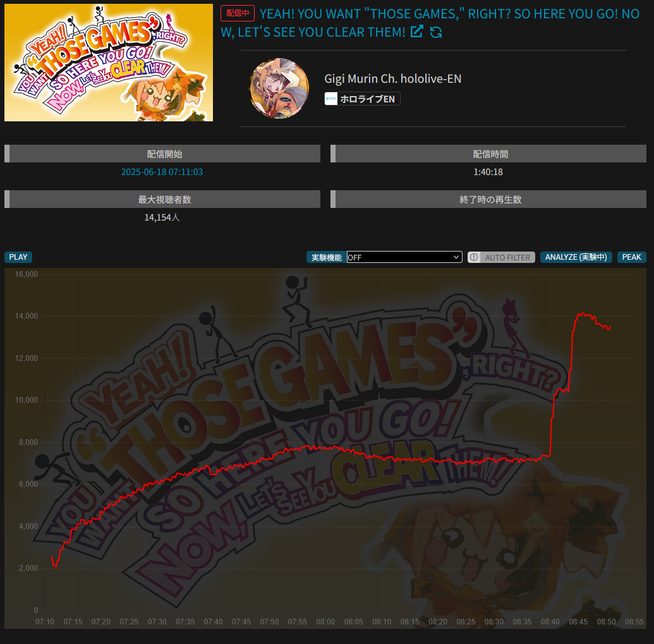The height and width of the screenshot is (644, 654).
Task: Click the exclamation icon on the AUTO FILTER toggle
Action: tap(474, 257)
